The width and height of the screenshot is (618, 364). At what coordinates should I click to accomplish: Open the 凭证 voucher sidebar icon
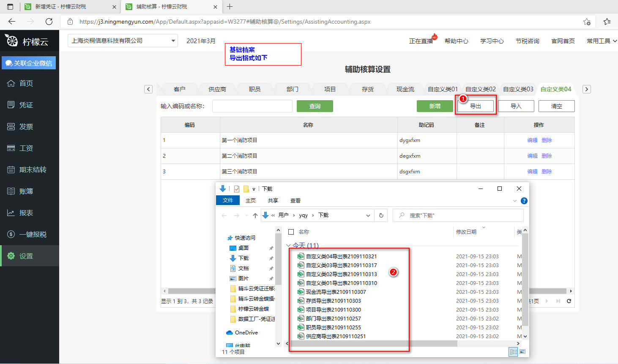point(11,105)
